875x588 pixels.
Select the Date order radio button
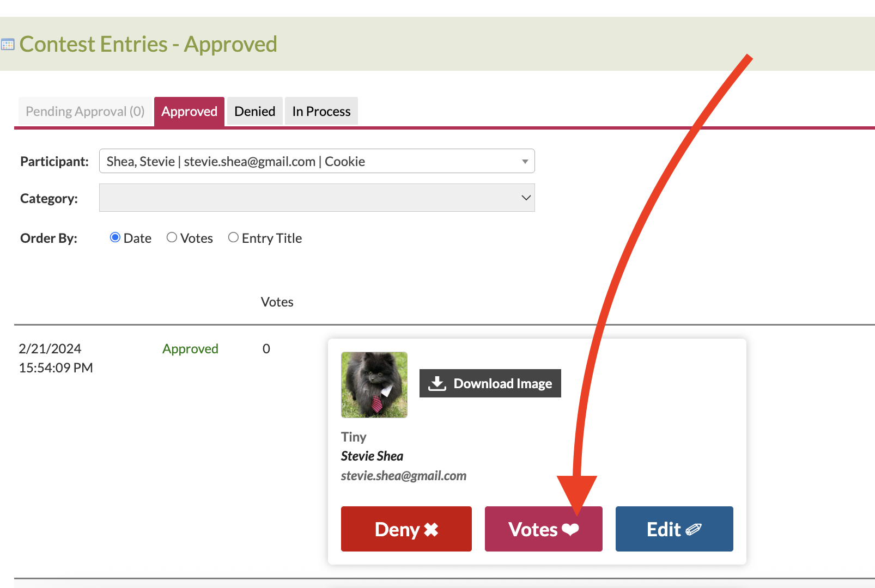pos(115,237)
